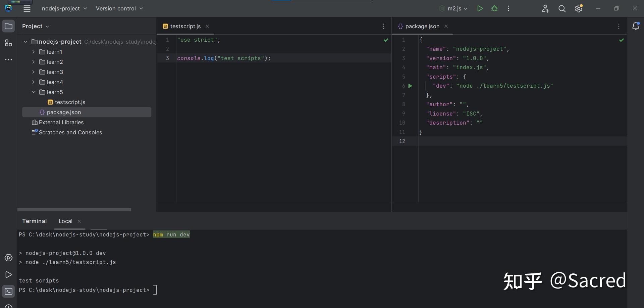
Task: Select the Local terminal tab
Action: [65, 221]
